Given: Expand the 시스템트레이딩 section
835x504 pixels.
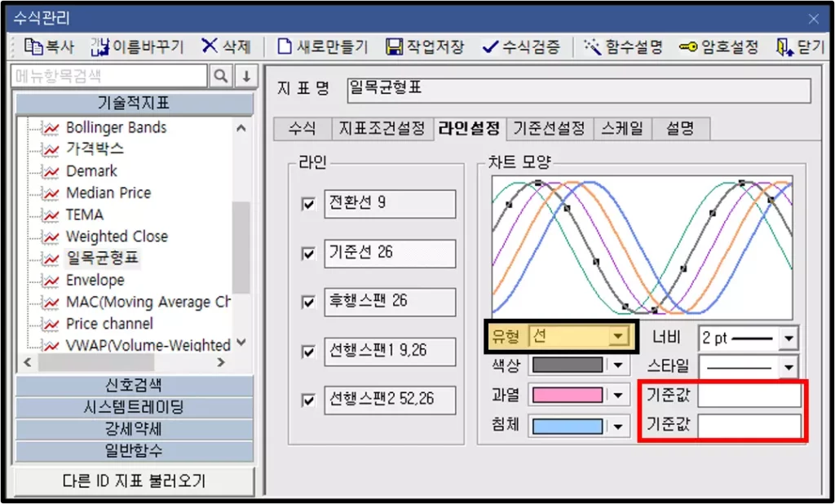Looking at the screenshot, I should point(135,408).
